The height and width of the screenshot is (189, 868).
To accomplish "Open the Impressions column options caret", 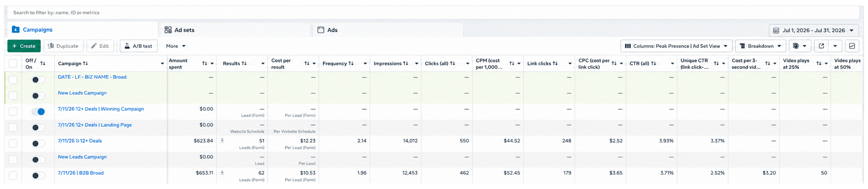I will coord(417,64).
